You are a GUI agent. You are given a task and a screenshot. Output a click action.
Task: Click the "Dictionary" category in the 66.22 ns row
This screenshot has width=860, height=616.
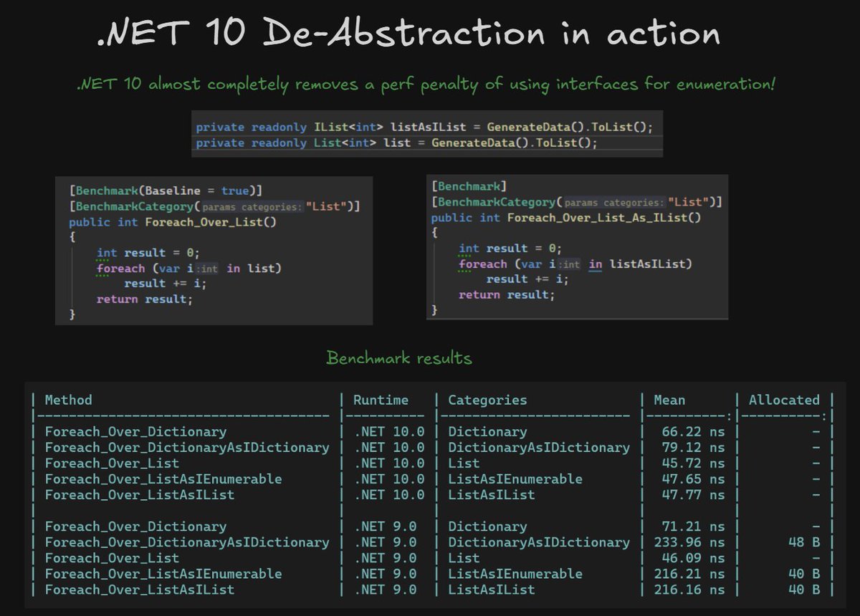[x=487, y=432]
